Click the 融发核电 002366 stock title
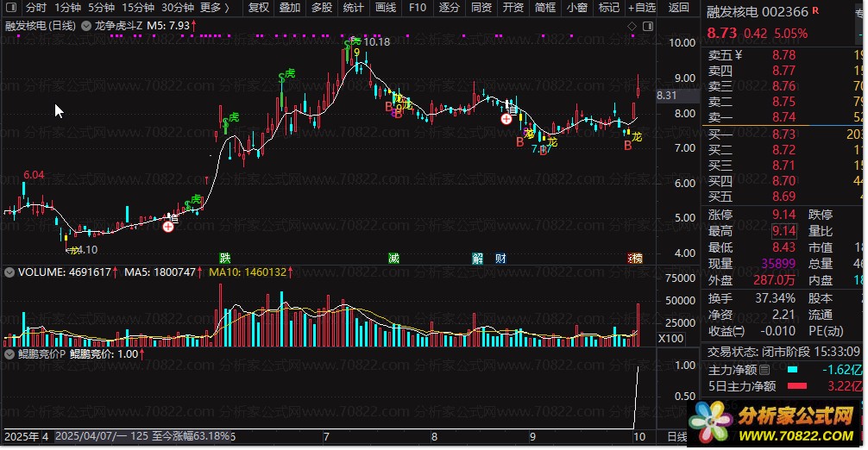Screen dimensions: 868x450 (758, 12)
